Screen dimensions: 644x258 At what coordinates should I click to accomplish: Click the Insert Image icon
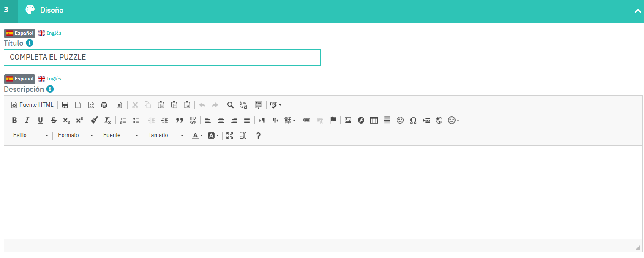point(348,120)
